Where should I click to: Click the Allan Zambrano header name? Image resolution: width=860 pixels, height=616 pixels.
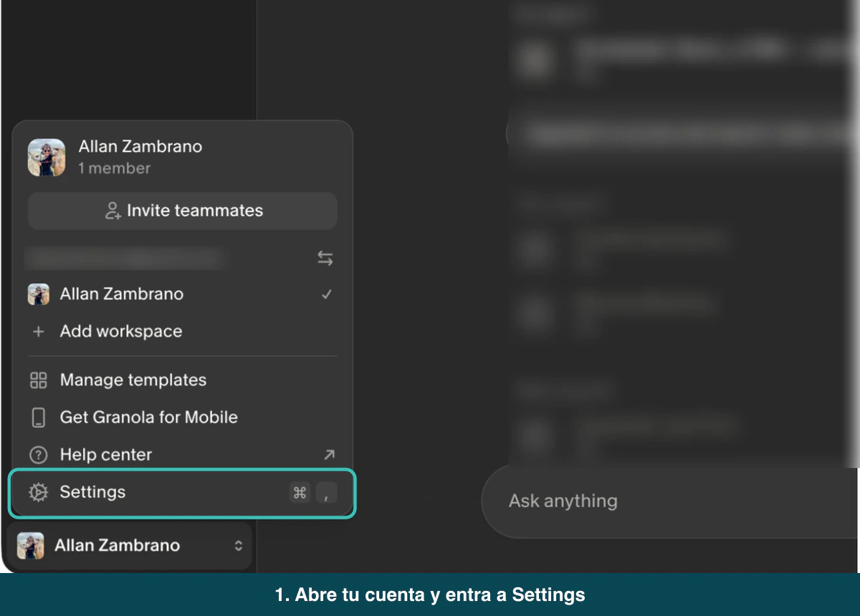point(140,146)
